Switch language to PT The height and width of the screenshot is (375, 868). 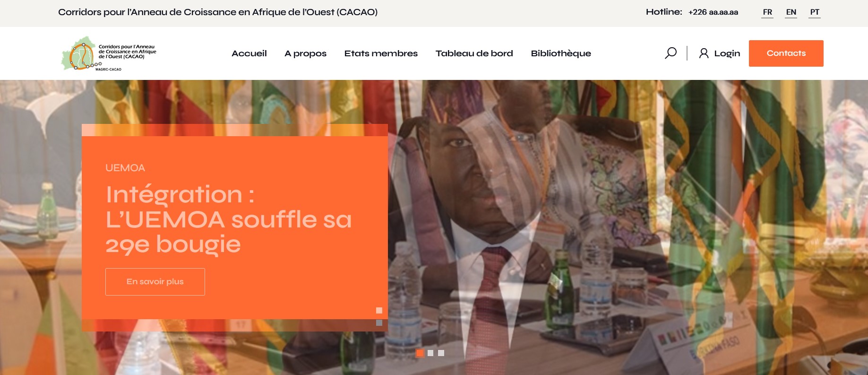point(815,12)
